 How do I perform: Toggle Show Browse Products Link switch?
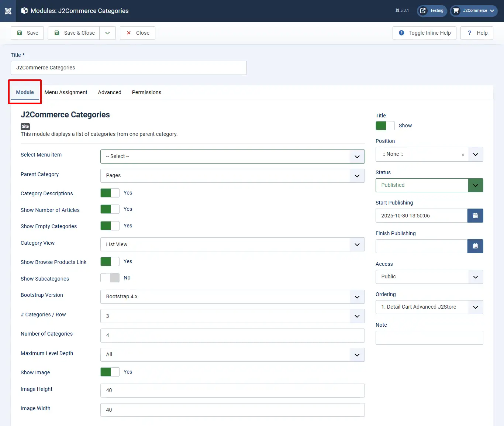click(x=110, y=262)
